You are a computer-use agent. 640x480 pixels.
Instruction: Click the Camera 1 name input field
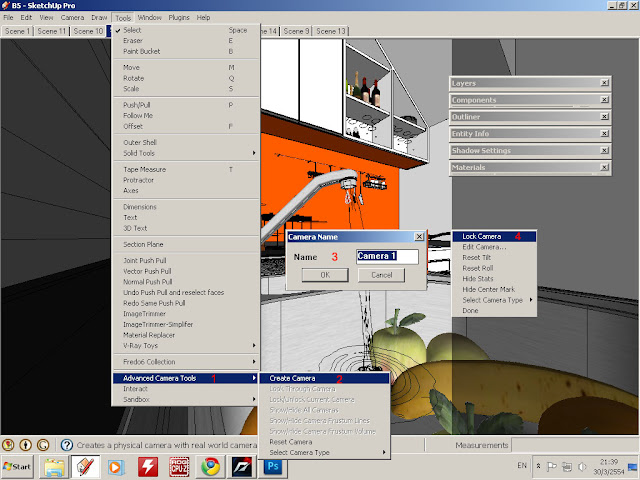(387, 256)
